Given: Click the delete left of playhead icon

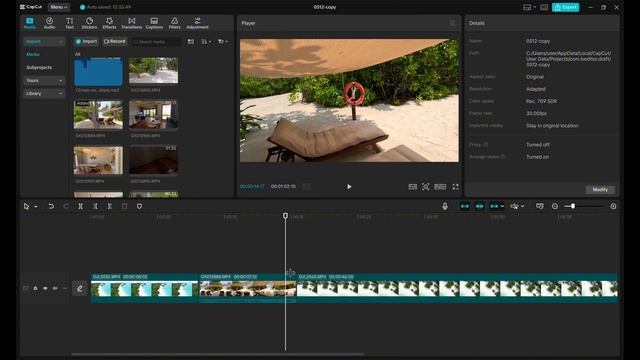Looking at the screenshot, I should pyautogui.click(x=95, y=207).
